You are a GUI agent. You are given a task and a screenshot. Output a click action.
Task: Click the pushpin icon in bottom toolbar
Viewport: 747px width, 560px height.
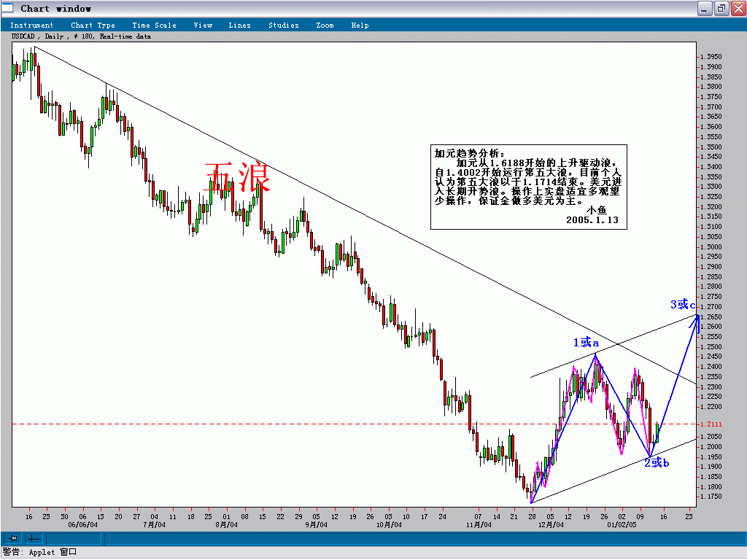pos(13,539)
